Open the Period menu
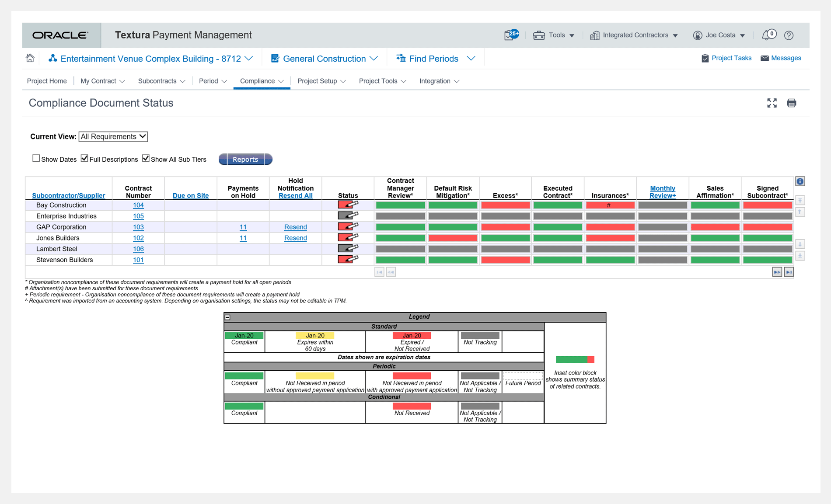This screenshot has width=831, height=504. [213, 81]
